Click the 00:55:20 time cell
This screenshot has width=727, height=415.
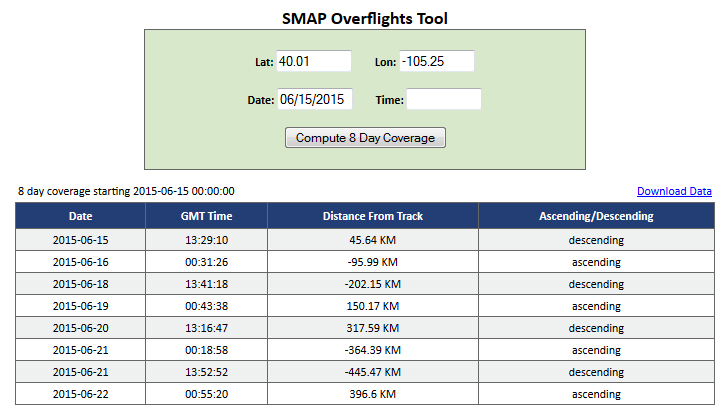click(x=206, y=394)
